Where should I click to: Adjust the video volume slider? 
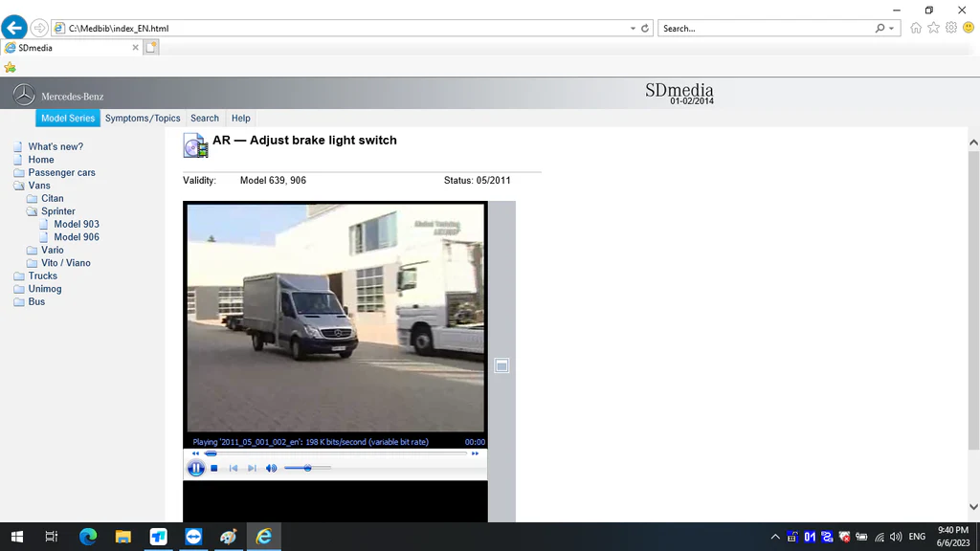coord(307,468)
